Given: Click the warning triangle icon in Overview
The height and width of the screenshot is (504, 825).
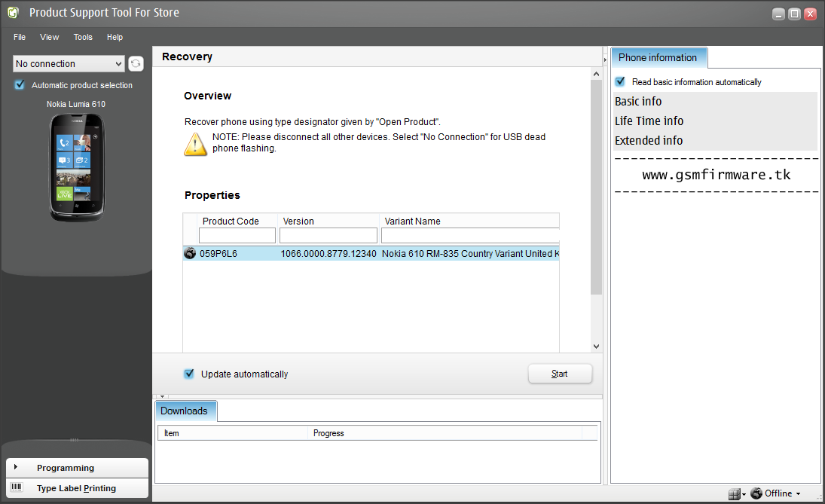Looking at the screenshot, I should tap(195, 144).
